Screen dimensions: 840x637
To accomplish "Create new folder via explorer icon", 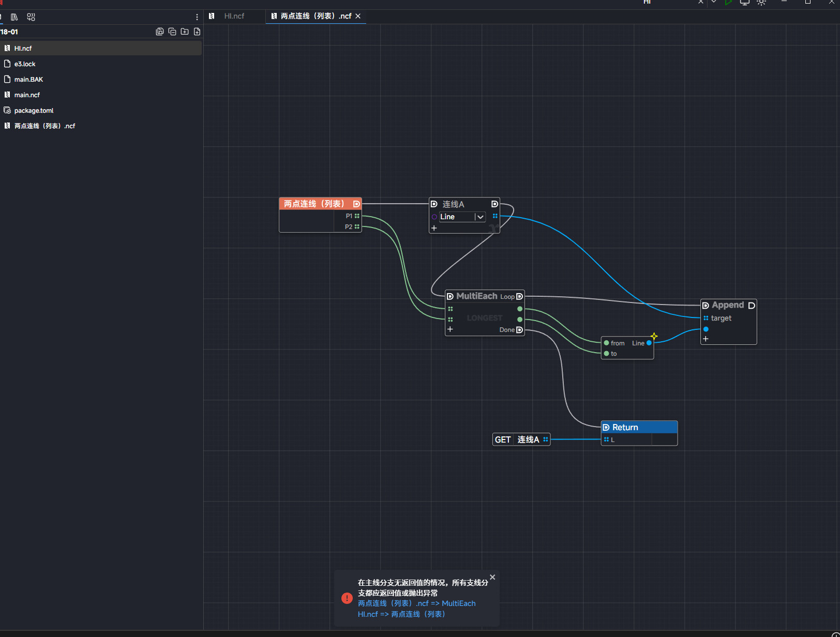I will 185,32.
